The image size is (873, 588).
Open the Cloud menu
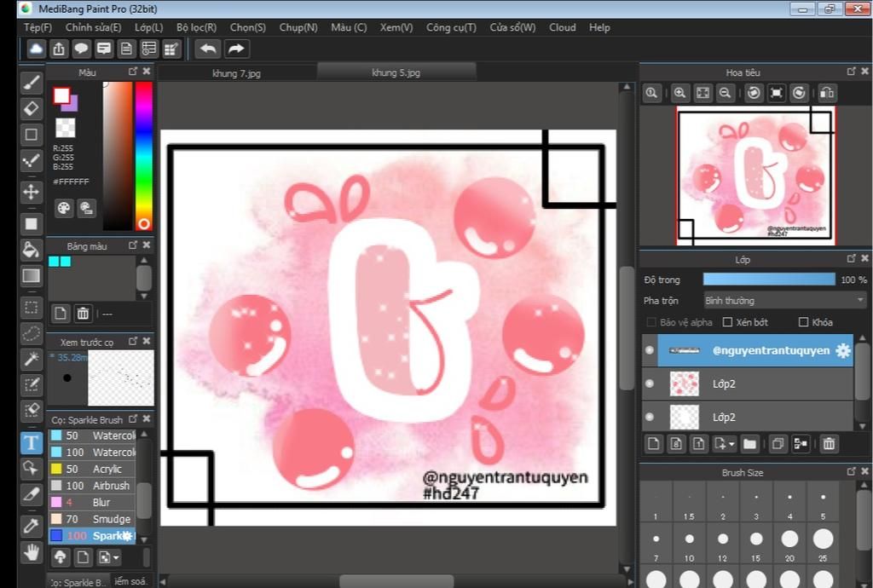coord(563,27)
